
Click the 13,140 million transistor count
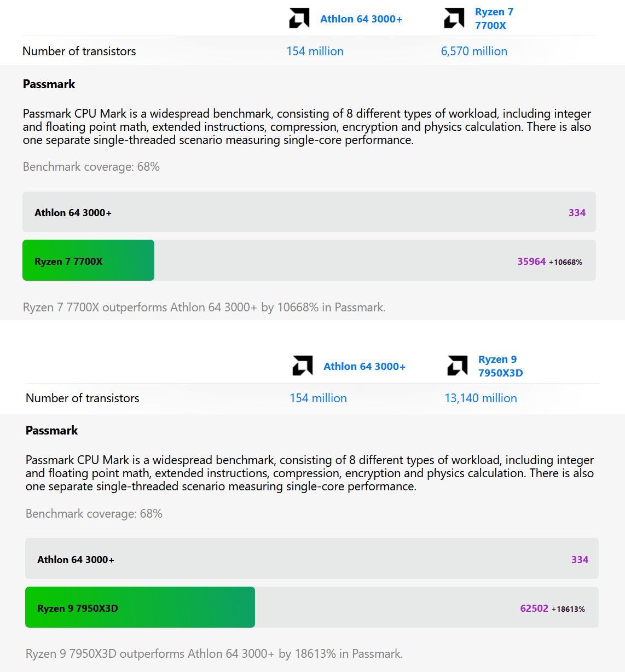click(481, 398)
